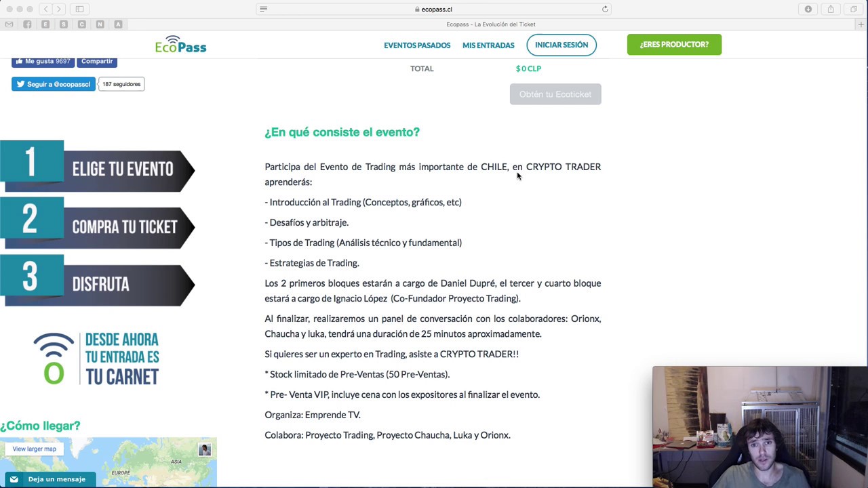
Task: Click the webcam video overlay
Action: [759, 426]
